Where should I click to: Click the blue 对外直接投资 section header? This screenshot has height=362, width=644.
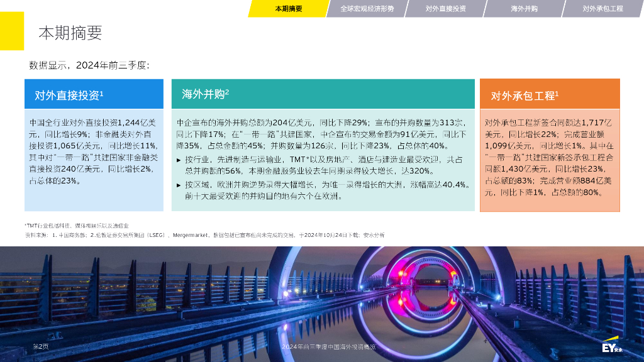coord(94,95)
